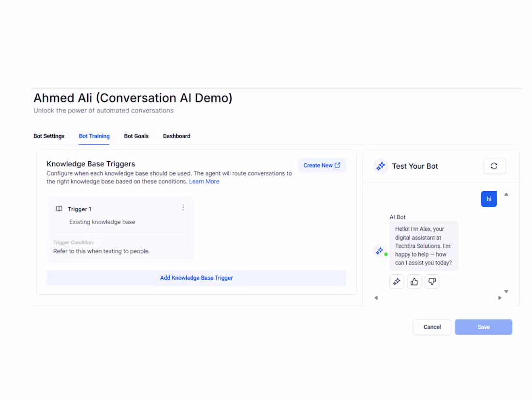Click the bot's Hello greeting message
532x399 pixels.
[x=424, y=246]
